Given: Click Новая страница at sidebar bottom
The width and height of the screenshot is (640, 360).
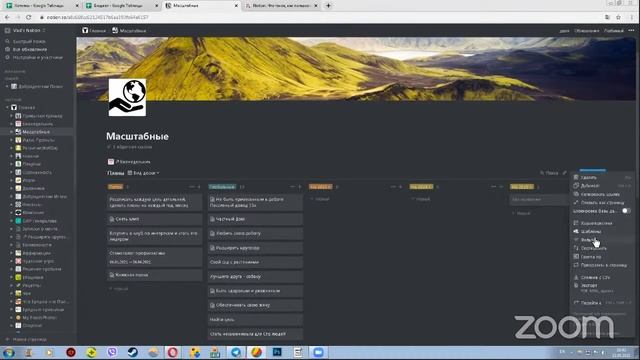Looking at the screenshot, I should [x=27, y=340].
